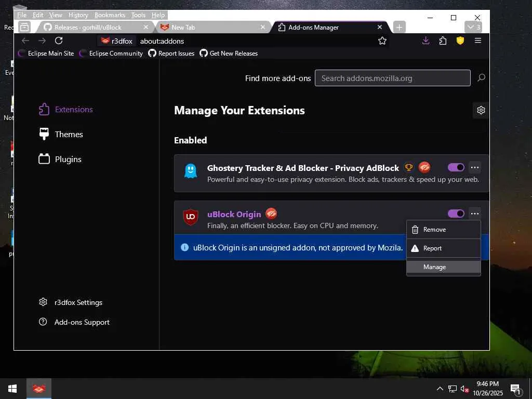Image resolution: width=532 pixels, height=399 pixels.
Task: Choose Manage from the uBlock menu
Action: coord(444,267)
